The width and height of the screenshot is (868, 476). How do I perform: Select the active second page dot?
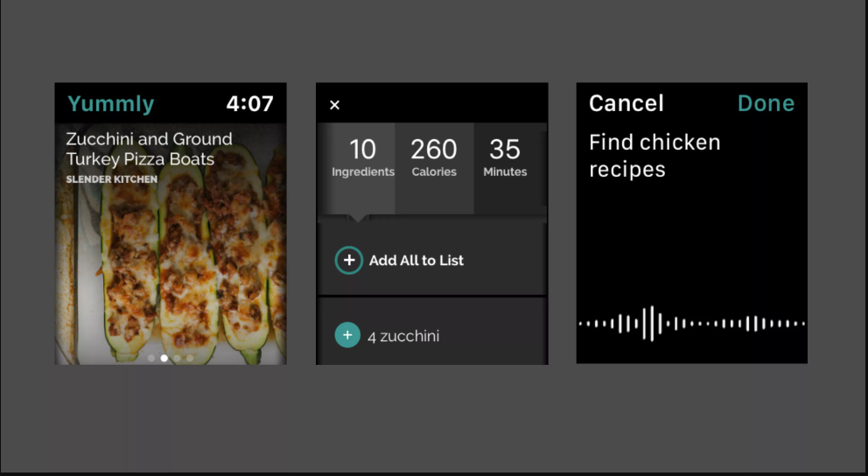click(164, 358)
